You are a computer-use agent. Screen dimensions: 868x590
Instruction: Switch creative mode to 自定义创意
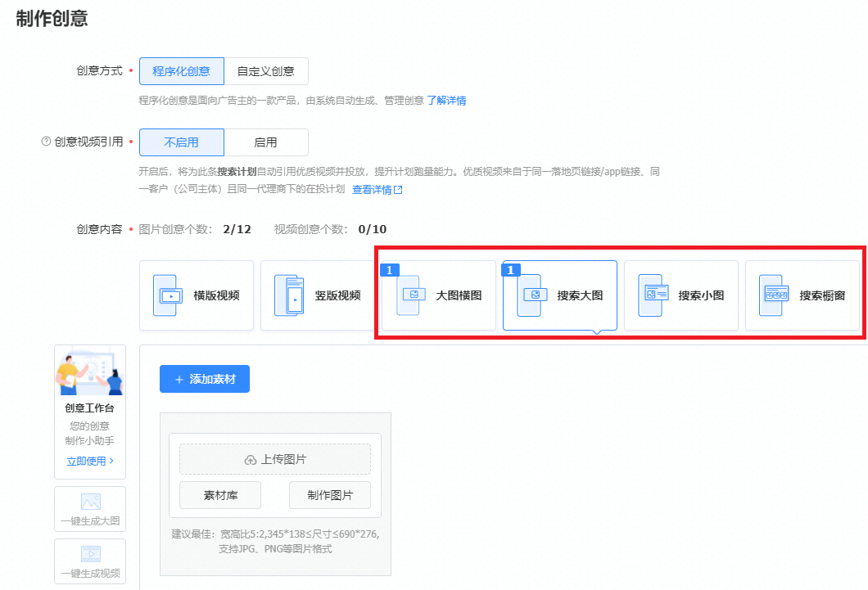(x=267, y=71)
